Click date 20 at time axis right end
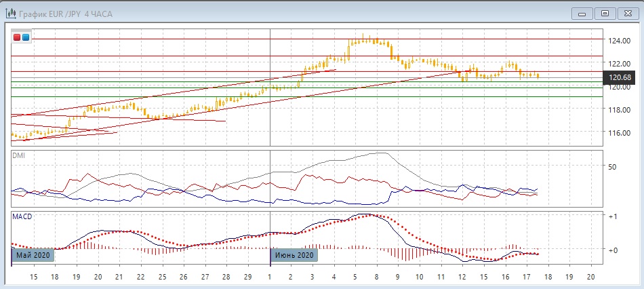This screenshot has width=644, height=289. click(590, 278)
